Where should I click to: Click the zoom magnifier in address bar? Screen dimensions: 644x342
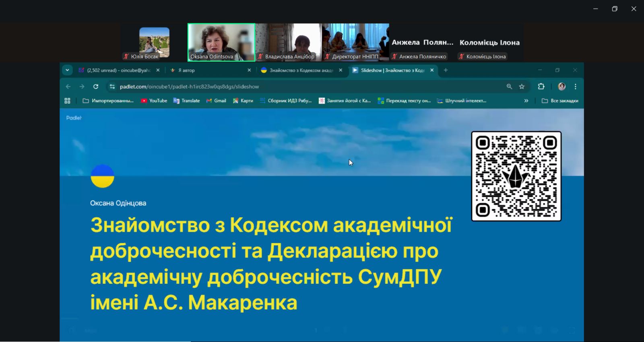(x=509, y=87)
